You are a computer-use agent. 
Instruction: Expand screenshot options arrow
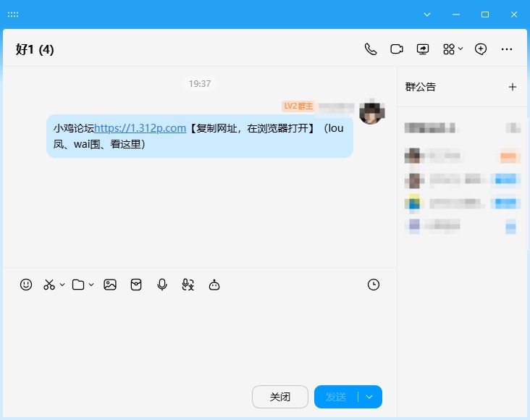click(62, 285)
